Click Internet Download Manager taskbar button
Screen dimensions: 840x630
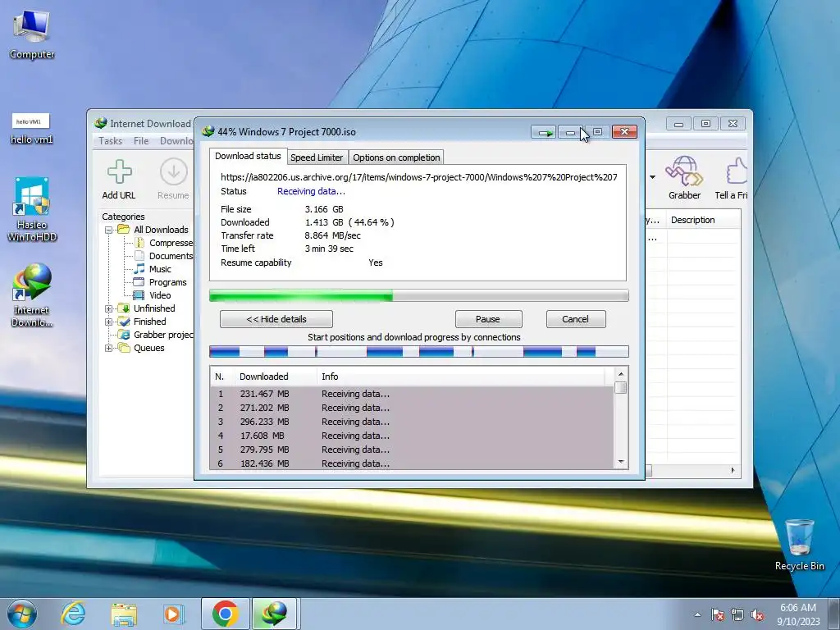(x=274, y=614)
